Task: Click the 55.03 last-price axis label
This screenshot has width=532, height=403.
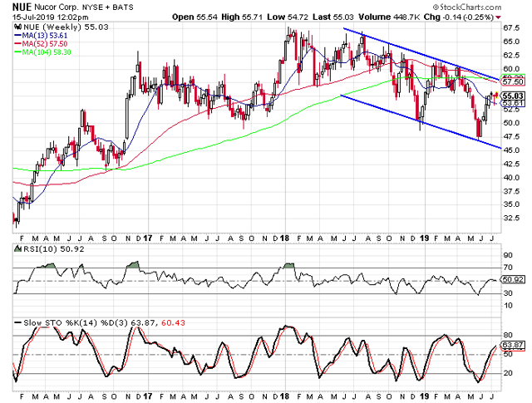Action: coord(513,96)
